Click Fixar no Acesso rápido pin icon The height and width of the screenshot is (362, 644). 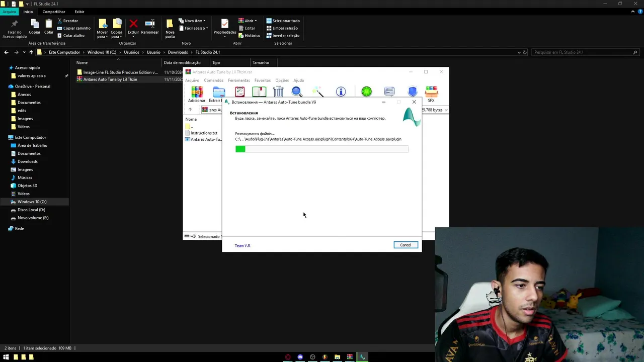(x=15, y=24)
